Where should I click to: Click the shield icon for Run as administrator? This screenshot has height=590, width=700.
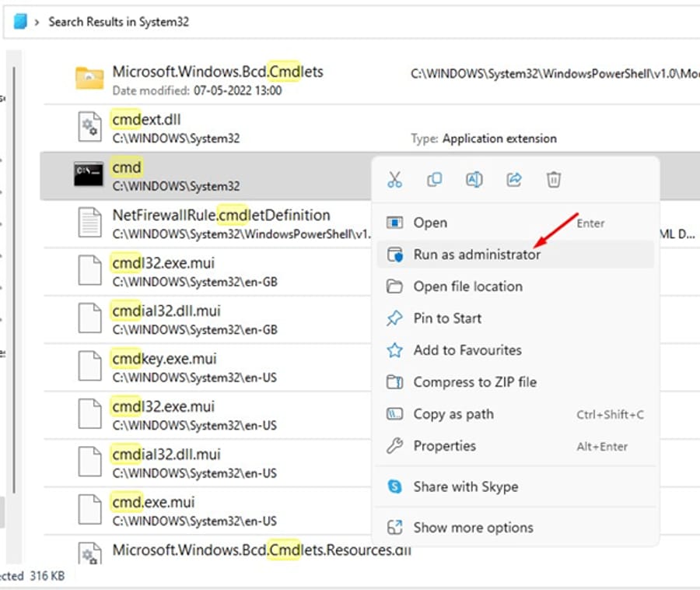(394, 255)
